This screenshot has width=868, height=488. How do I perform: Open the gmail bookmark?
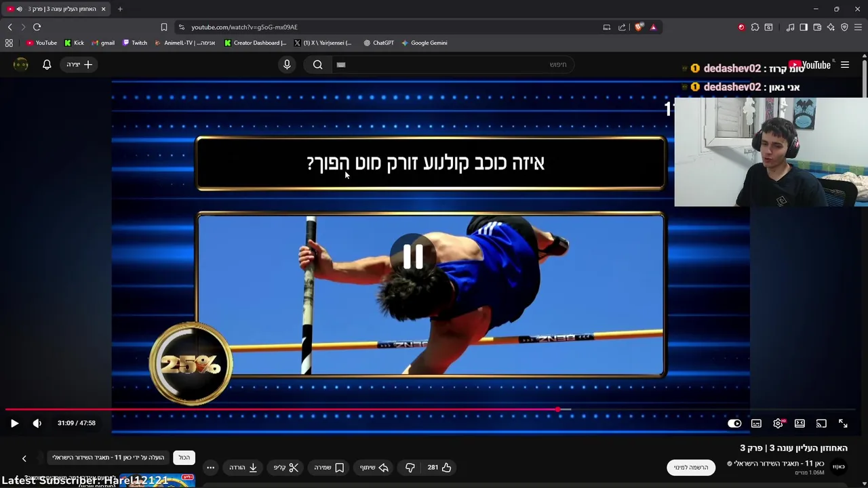pos(102,43)
